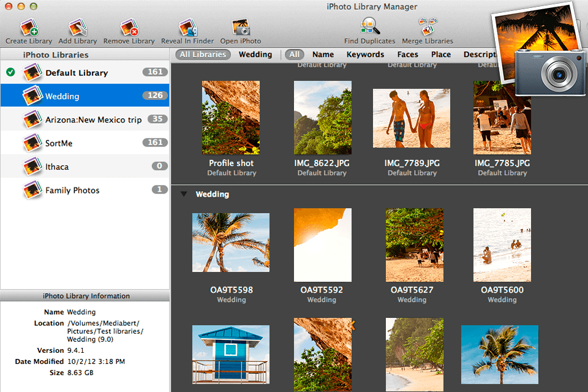
Task: Filter search by Keywords tab
Action: 365,55
